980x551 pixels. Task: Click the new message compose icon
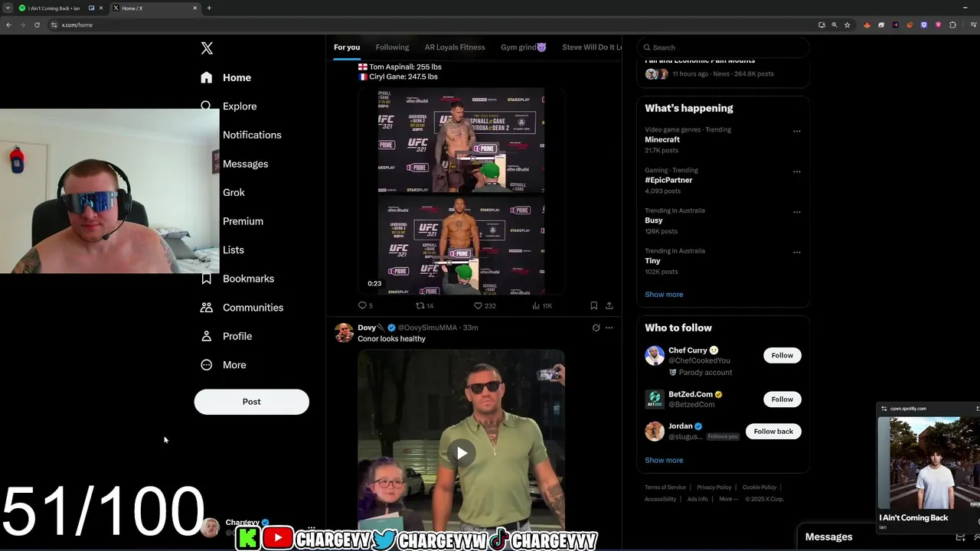point(960,537)
